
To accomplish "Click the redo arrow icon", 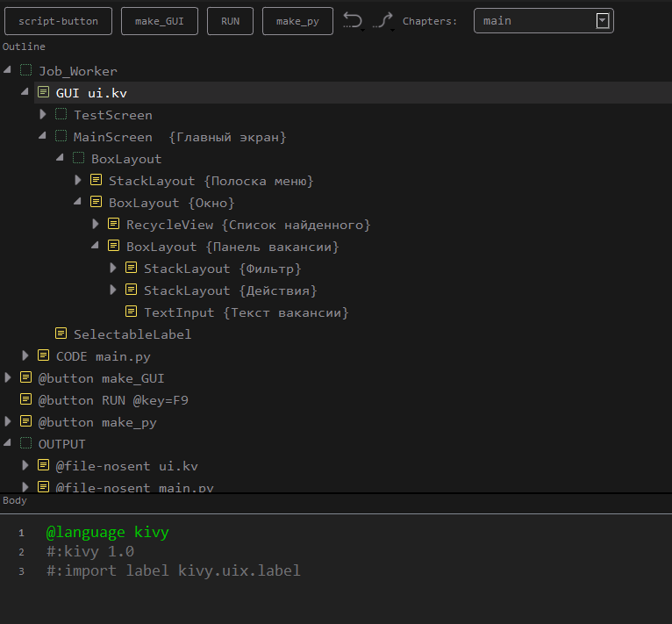I will [382, 20].
